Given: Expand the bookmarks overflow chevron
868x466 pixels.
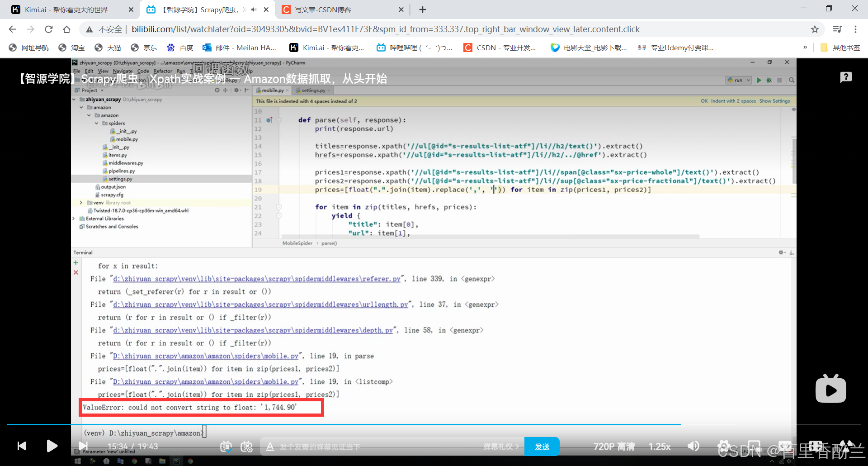Looking at the screenshot, I should pyautogui.click(x=805, y=47).
